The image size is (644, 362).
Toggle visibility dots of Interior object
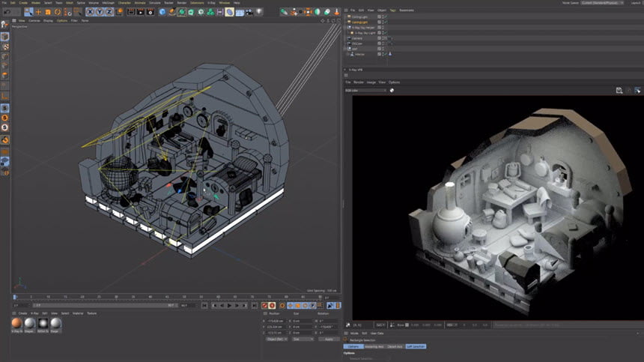(x=383, y=54)
